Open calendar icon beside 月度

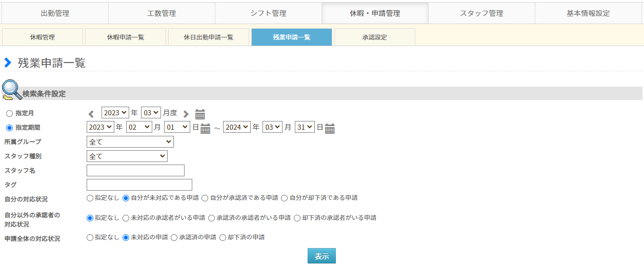click(x=200, y=114)
